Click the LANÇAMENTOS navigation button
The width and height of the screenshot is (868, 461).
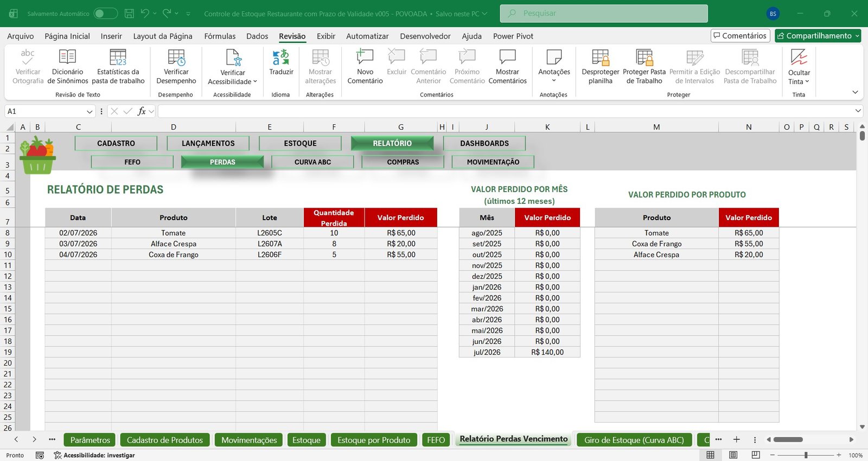[x=208, y=143]
